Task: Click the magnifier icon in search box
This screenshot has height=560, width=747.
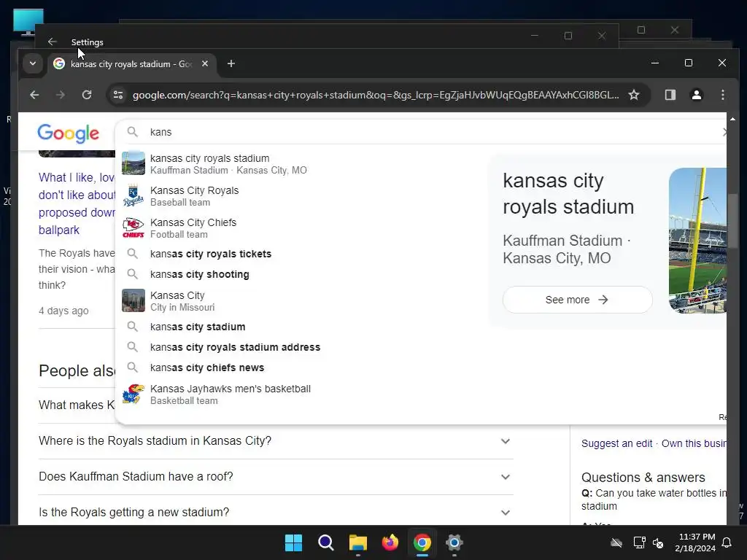Action: click(x=133, y=132)
